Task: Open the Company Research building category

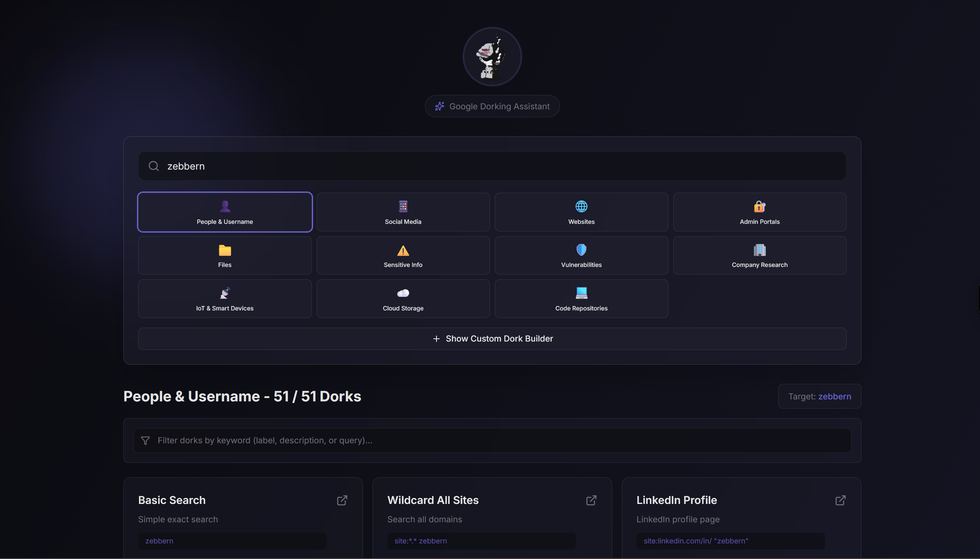Action: (x=759, y=255)
